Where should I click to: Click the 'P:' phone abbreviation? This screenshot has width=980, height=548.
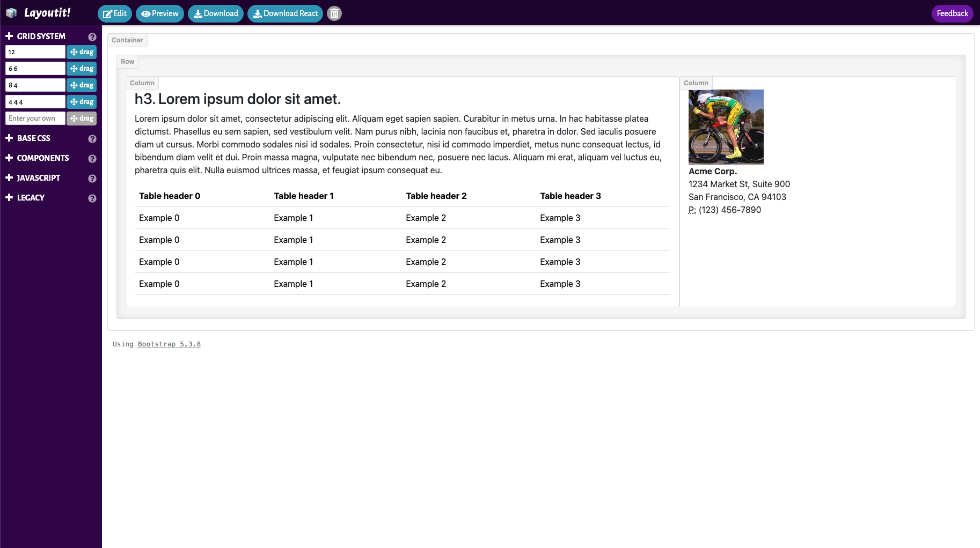692,210
